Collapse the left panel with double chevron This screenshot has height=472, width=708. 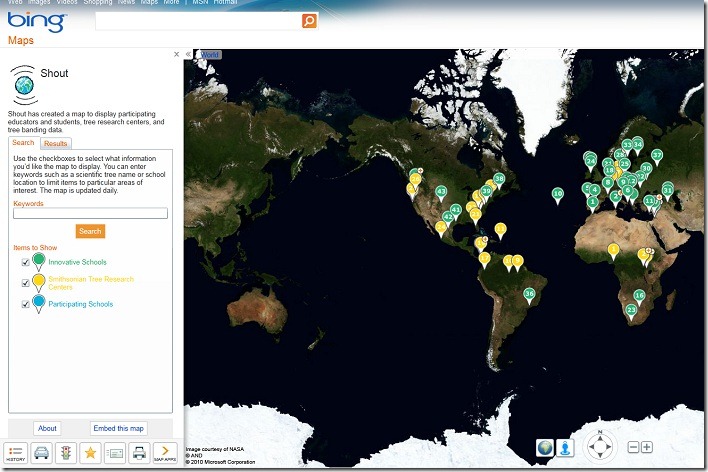tap(188, 54)
